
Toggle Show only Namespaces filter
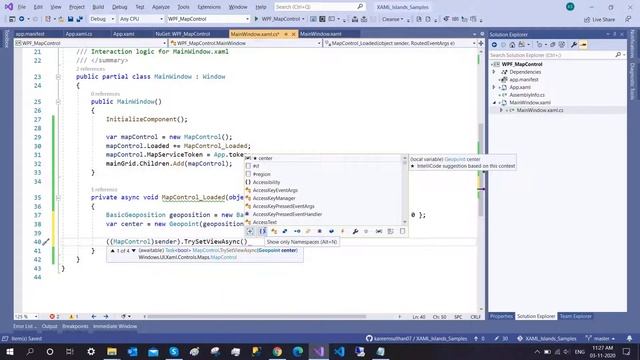(262, 231)
